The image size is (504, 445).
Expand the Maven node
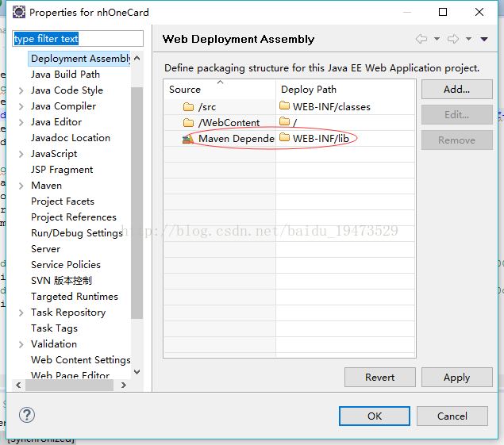coord(21,186)
